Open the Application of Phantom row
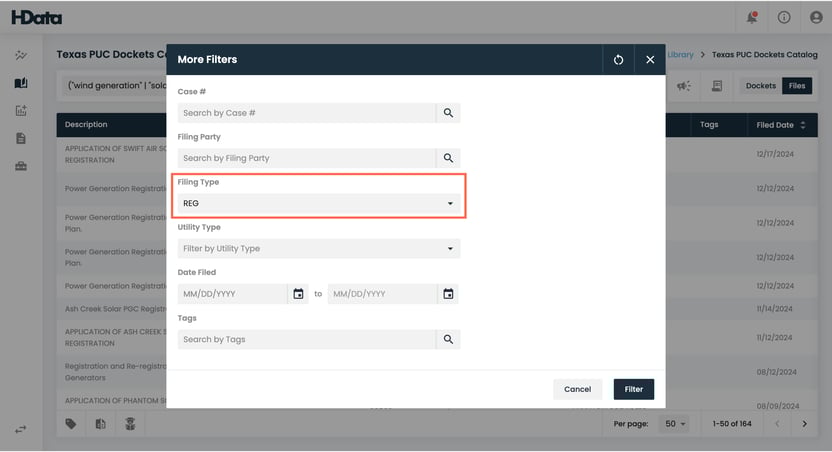The image size is (832, 452). pos(115,401)
